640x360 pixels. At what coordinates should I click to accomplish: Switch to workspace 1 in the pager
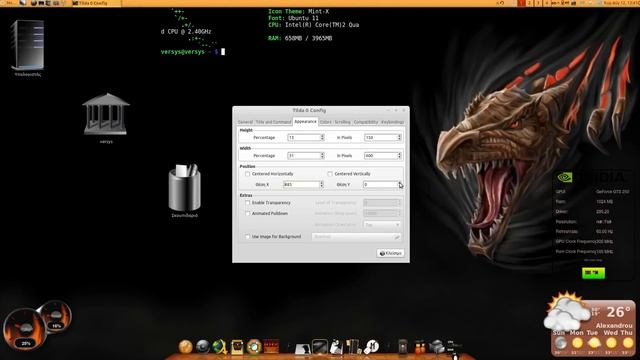coord(522,3)
